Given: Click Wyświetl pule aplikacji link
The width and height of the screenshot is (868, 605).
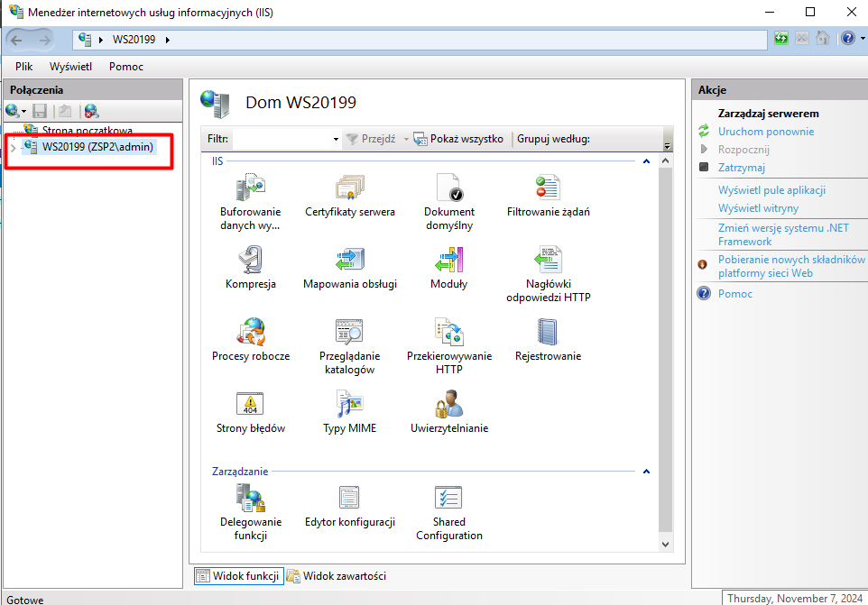Looking at the screenshot, I should point(771,190).
